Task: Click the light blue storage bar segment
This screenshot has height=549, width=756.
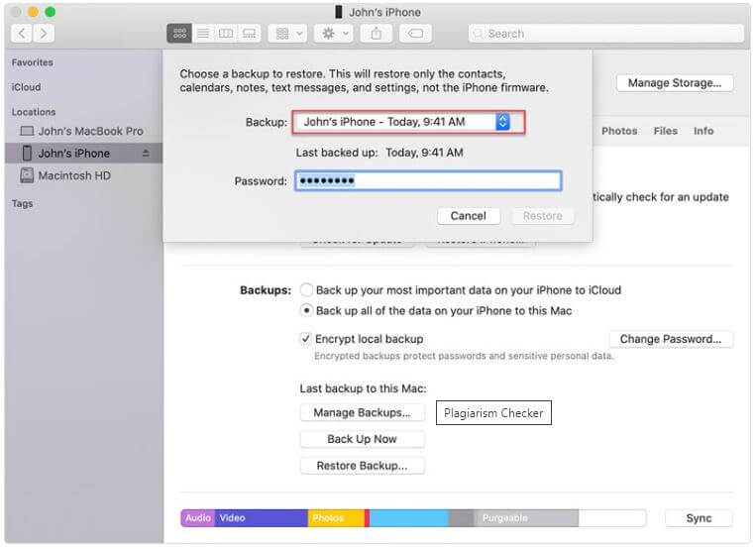Action: [x=409, y=518]
